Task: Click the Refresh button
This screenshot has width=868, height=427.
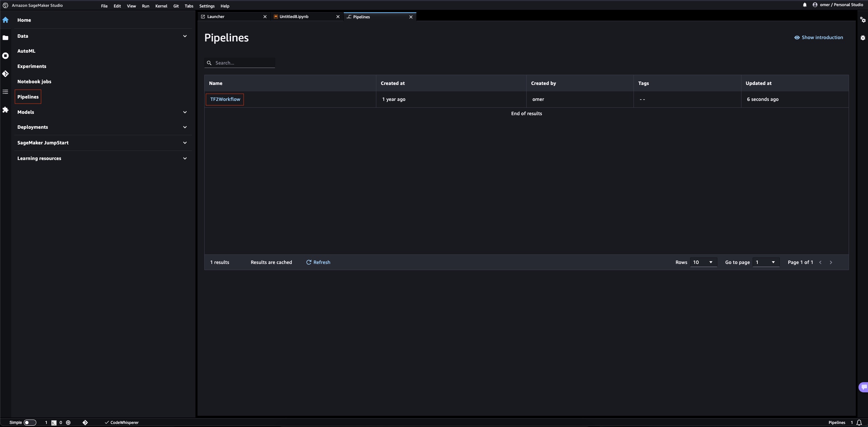Action: 318,262
